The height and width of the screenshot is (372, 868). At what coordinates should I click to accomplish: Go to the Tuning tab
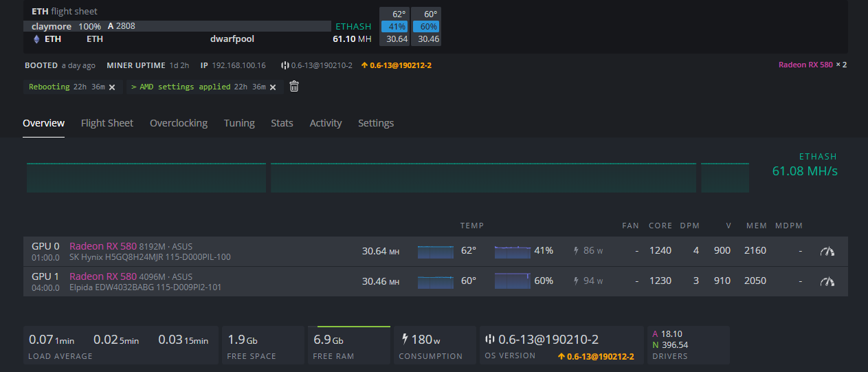(239, 123)
